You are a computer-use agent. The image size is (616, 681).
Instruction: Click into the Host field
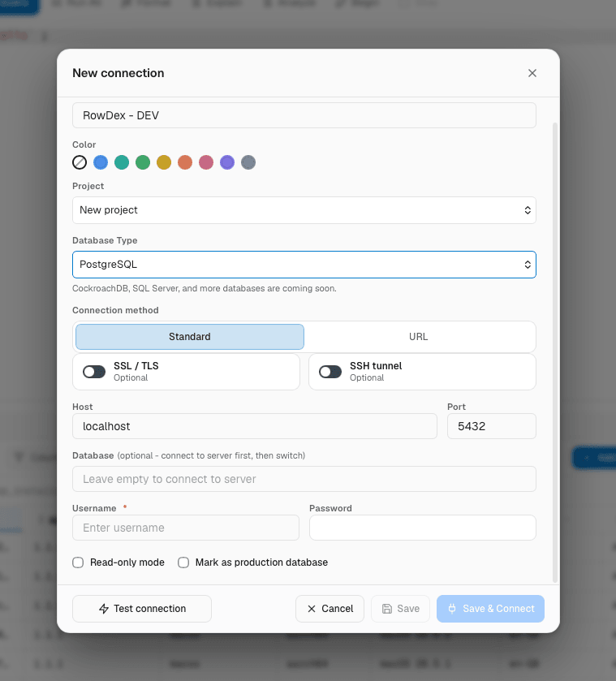tap(255, 426)
